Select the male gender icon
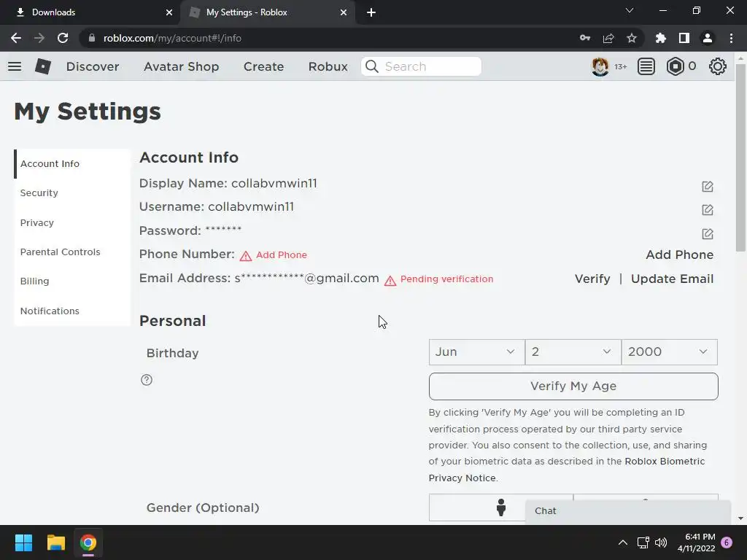The image size is (747, 560). tap(500, 507)
